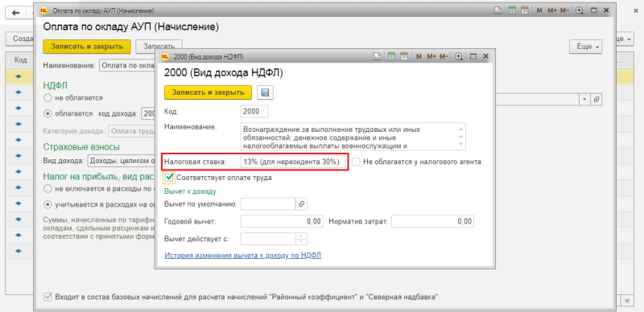Select учитывается в расходах radio
Image resolution: width=644 pixels, height=312 pixels.
tap(47, 203)
